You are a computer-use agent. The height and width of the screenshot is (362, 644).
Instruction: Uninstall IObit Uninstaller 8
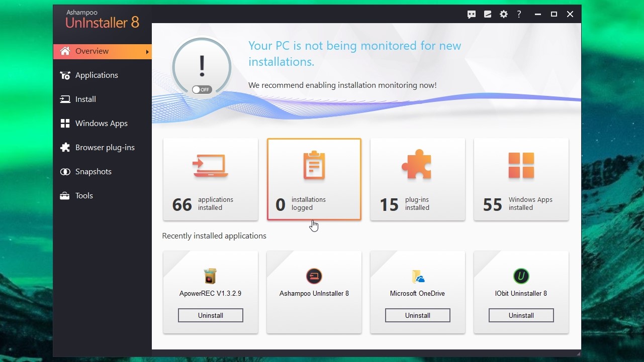coord(521,315)
